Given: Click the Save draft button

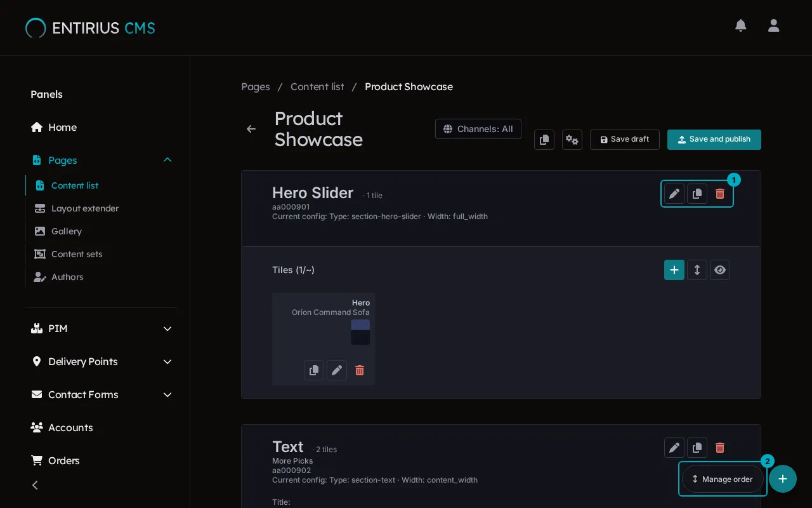Looking at the screenshot, I should (625, 140).
